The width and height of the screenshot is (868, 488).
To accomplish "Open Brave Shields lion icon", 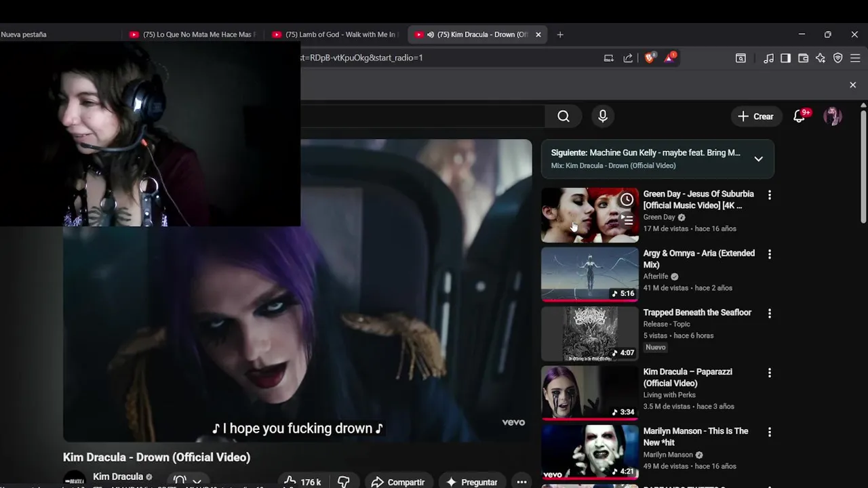I will (x=650, y=58).
